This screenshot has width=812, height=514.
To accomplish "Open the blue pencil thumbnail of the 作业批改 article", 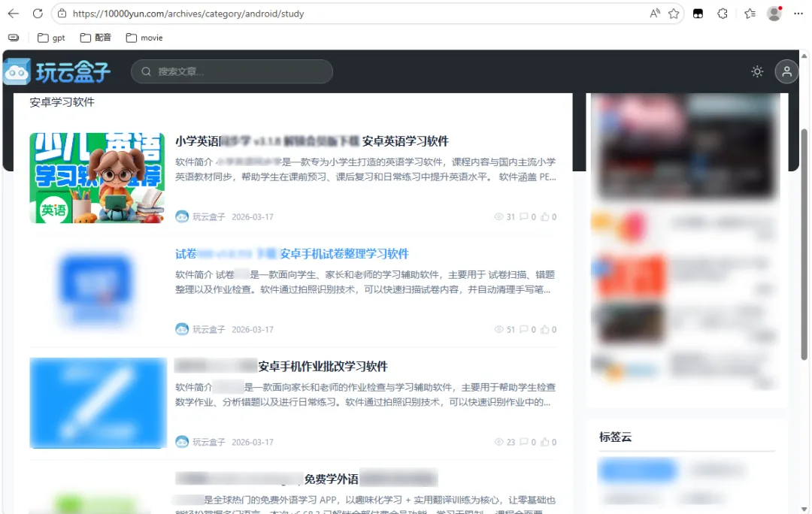I will (x=98, y=403).
